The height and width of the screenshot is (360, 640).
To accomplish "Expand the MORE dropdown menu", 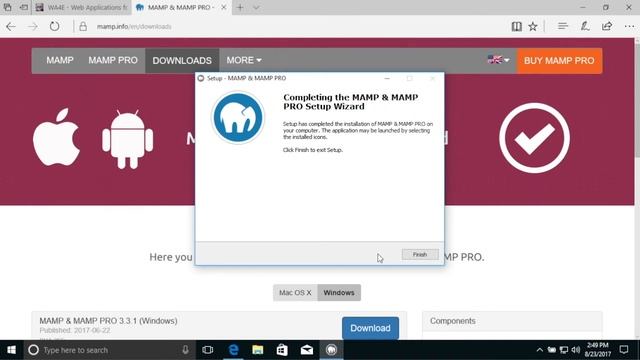I will pyautogui.click(x=244, y=60).
